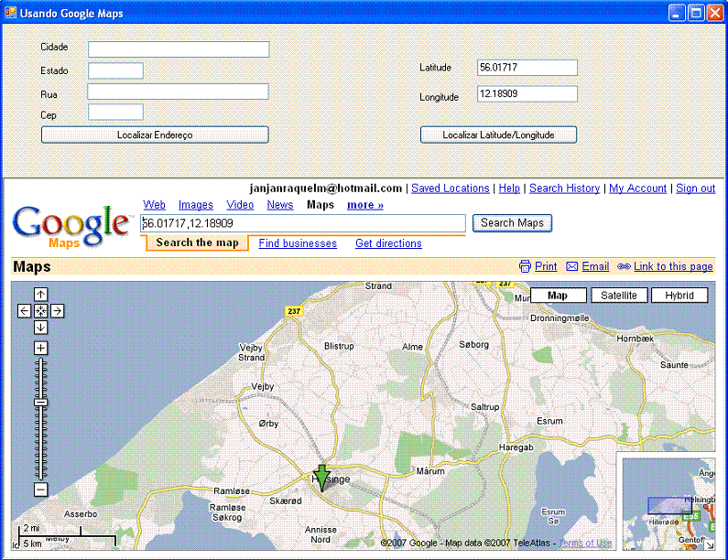728x560 pixels.
Task: Open the Search the map tab
Action: pyautogui.click(x=197, y=242)
